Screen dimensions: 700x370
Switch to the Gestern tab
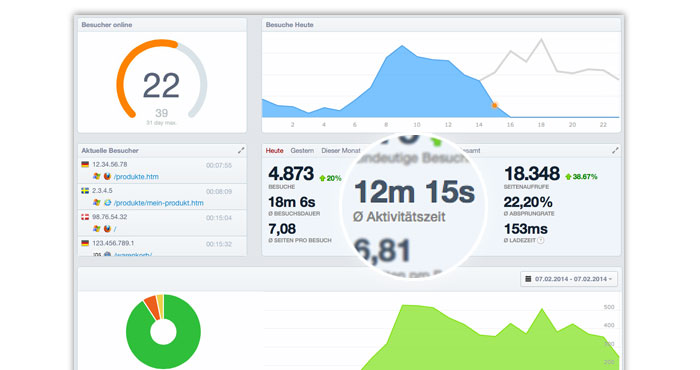click(x=302, y=151)
